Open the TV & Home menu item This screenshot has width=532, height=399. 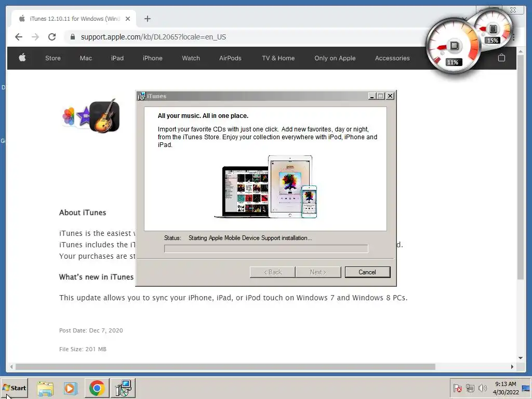pyautogui.click(x=278, y=58)
